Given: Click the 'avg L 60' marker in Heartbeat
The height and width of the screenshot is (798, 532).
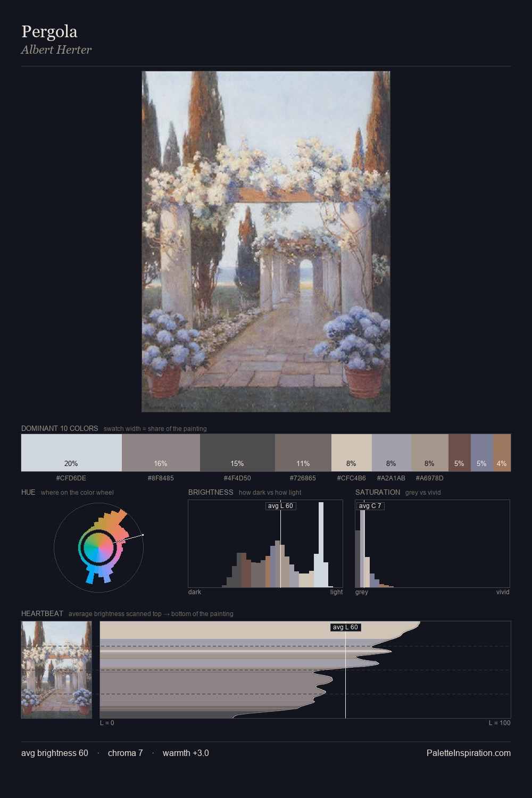Looking at the screenshot, I should coord(345,627).
